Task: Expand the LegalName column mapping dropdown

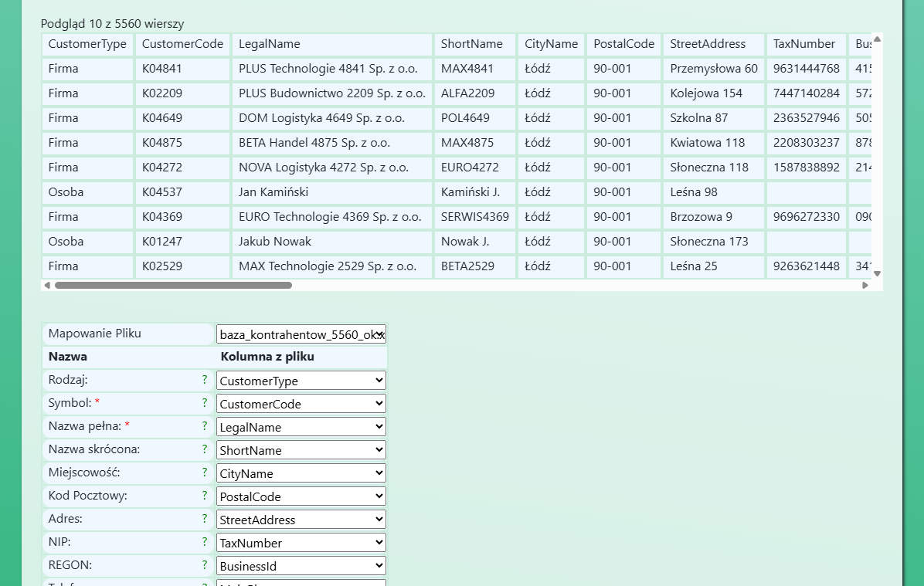Action: [x=301, y=427]
